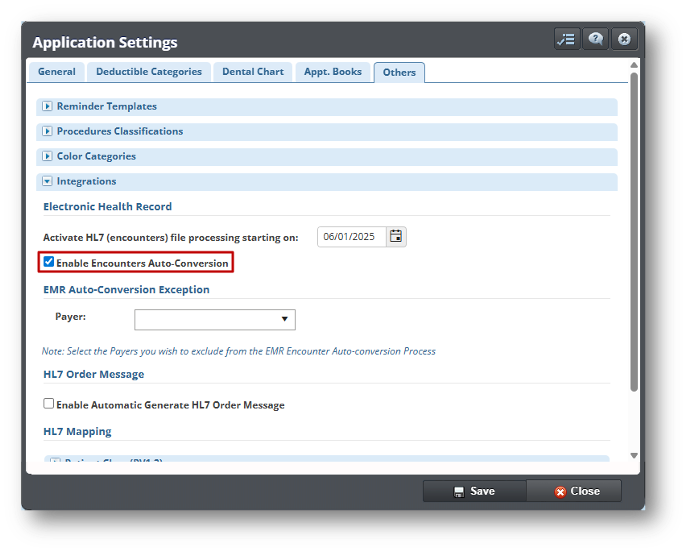Click the Save button
Viewport: 688px width, 554px height.
click(x=474, y=491)
